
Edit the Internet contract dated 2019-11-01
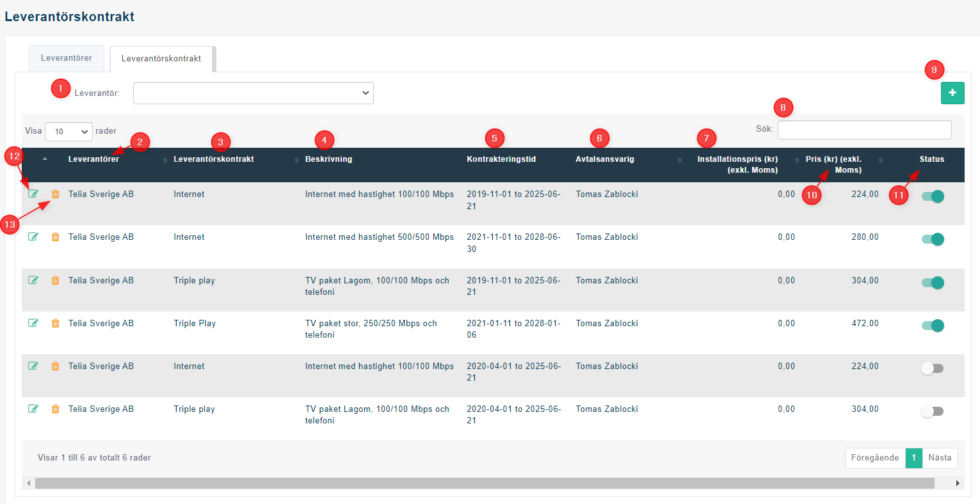click(x=33, y=194)
